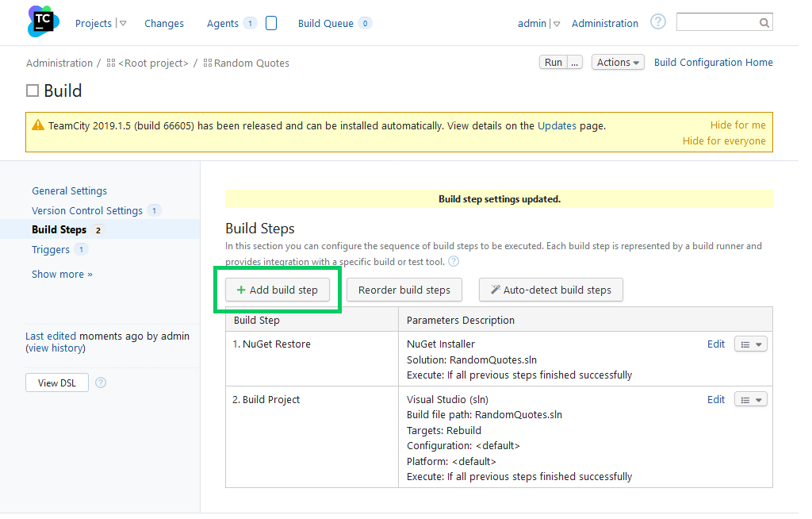Screen dimensions: 812x519
Task: Open Build Queue in the top navigation
Action: [x=326, y=23]
